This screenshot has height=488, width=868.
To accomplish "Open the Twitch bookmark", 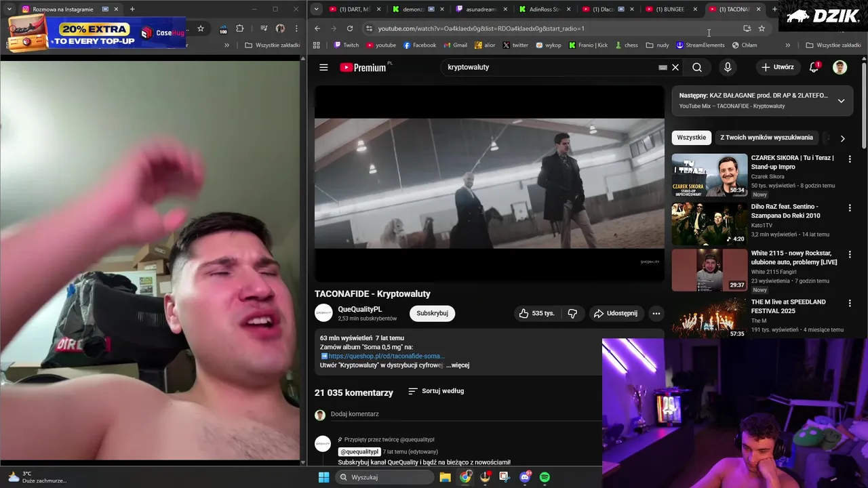I will pos(347,45).
